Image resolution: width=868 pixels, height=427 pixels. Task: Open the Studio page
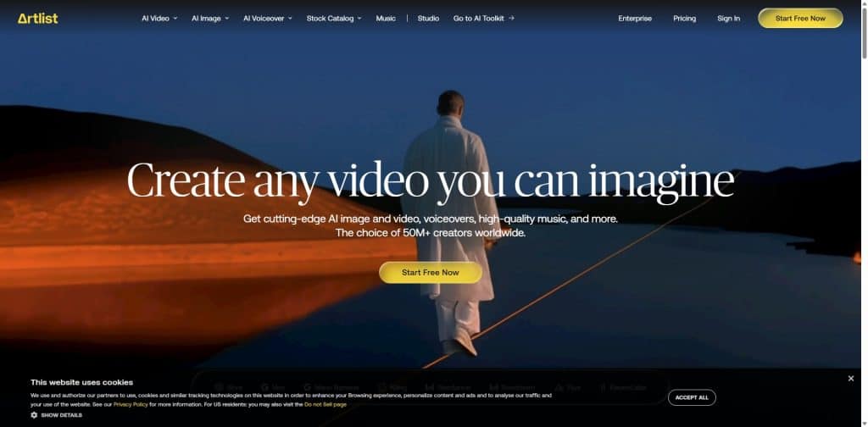428,18
